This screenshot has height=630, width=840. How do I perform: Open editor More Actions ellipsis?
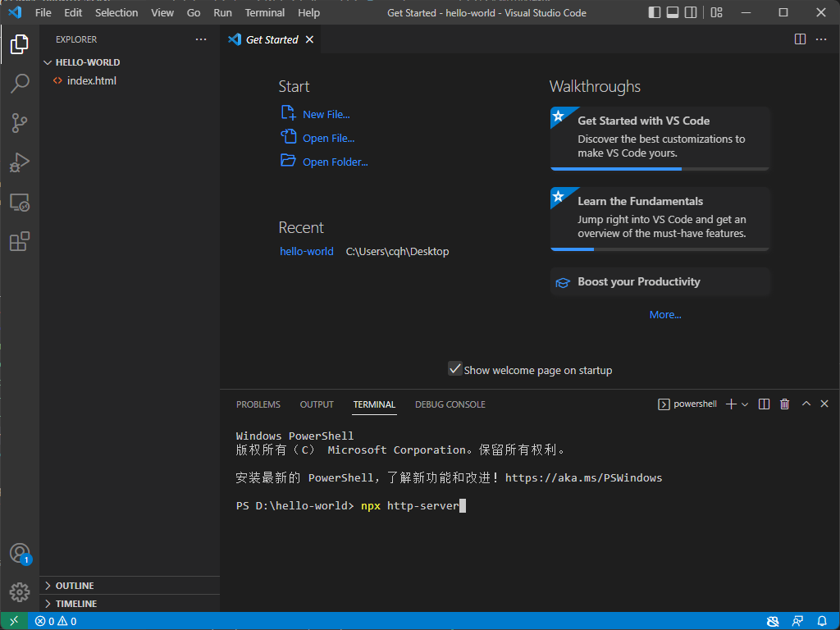coord(821,39)
